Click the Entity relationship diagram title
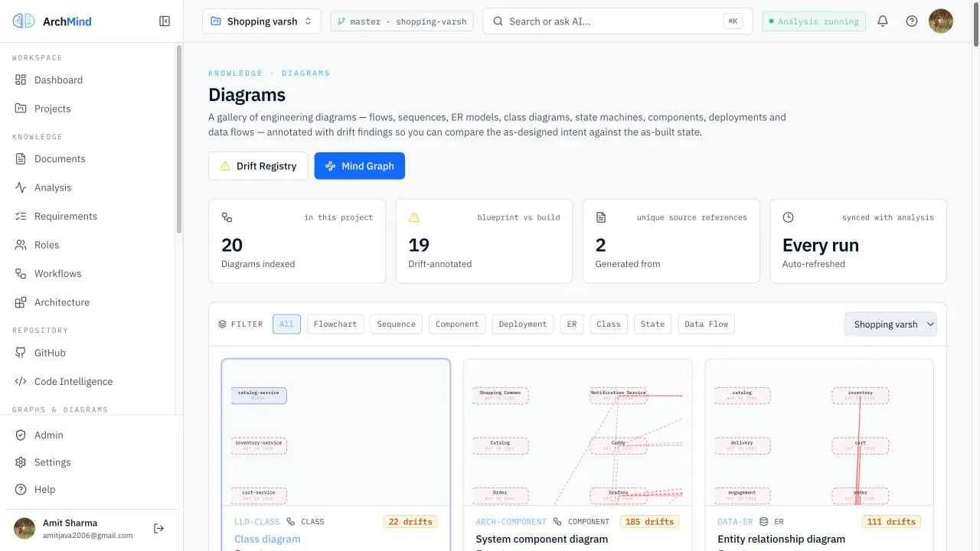 pyautogui.click(x=781, y=539)
